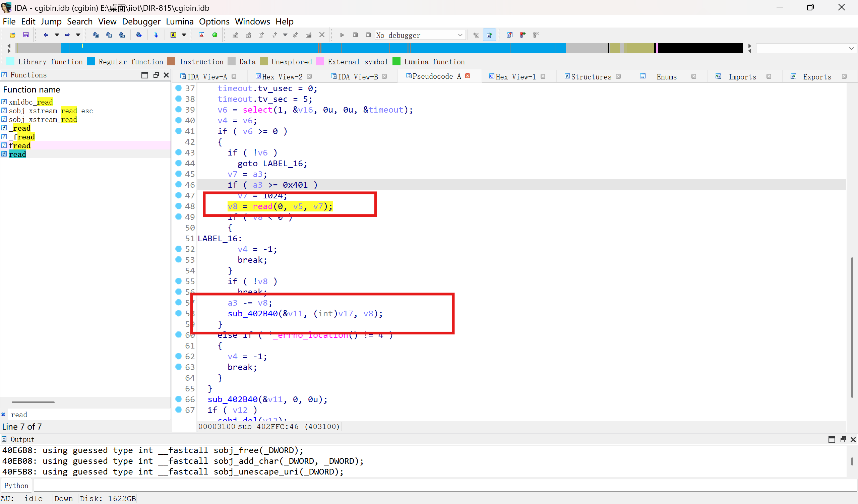Open the Lumina menu
Image resolution: width=858 pixels, height=504 pixels.
coord(179,21)
